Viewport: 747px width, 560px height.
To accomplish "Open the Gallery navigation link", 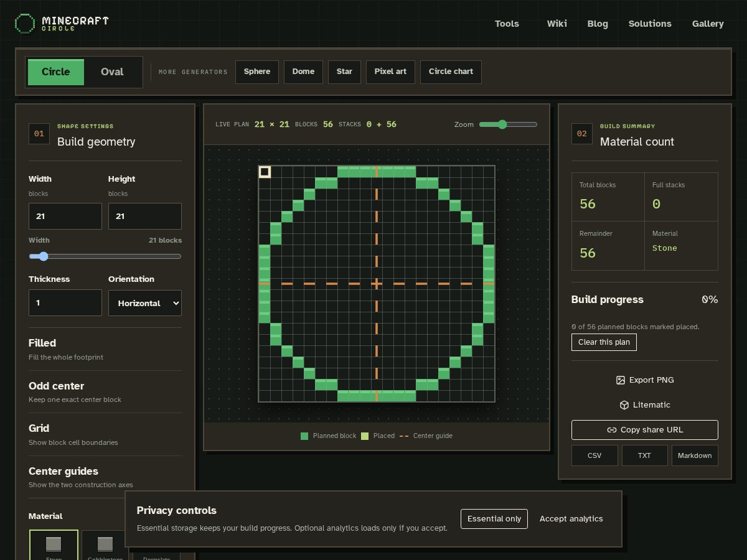I will click(708, 24).
